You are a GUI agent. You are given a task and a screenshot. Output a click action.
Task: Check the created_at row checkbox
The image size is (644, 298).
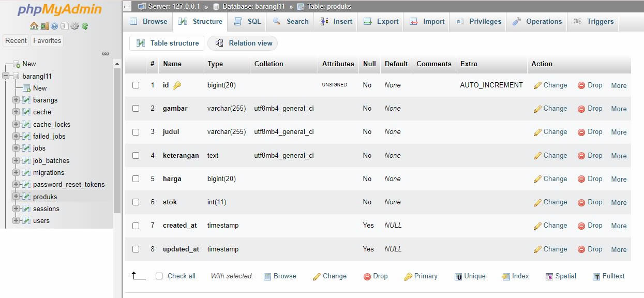tap(136, 226)
